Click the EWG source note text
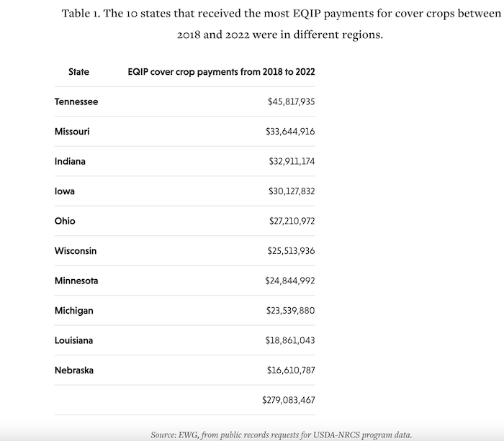This screenshot has height=441, width=504. (281, 435)
